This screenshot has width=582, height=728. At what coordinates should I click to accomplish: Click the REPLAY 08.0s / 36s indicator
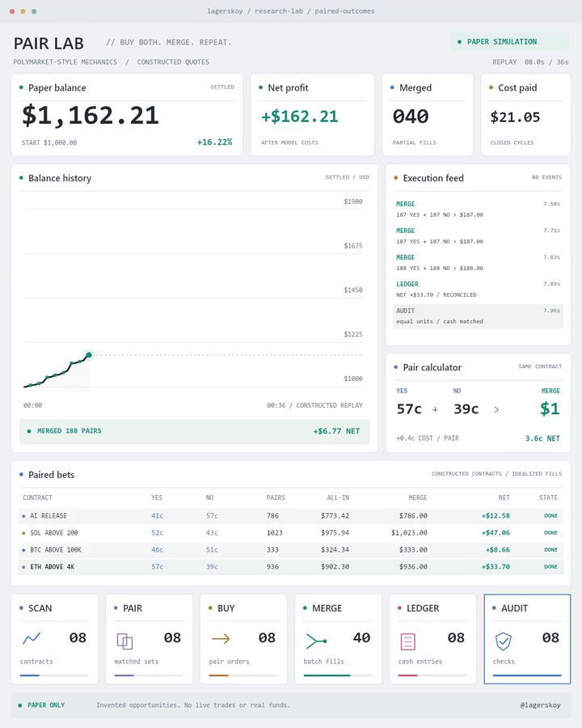click(x=530, y=62)
